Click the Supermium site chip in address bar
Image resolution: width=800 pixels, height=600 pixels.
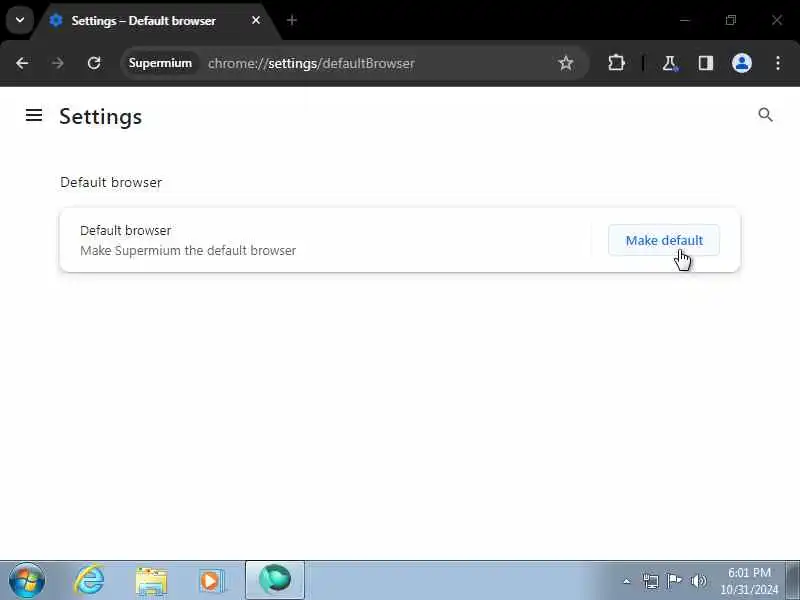point(160,63)
